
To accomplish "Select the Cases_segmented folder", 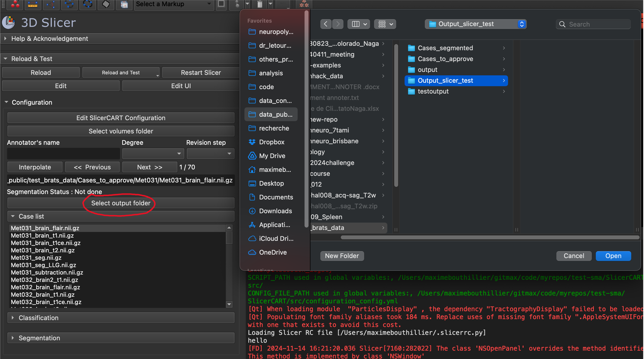I will pos(456,48).
